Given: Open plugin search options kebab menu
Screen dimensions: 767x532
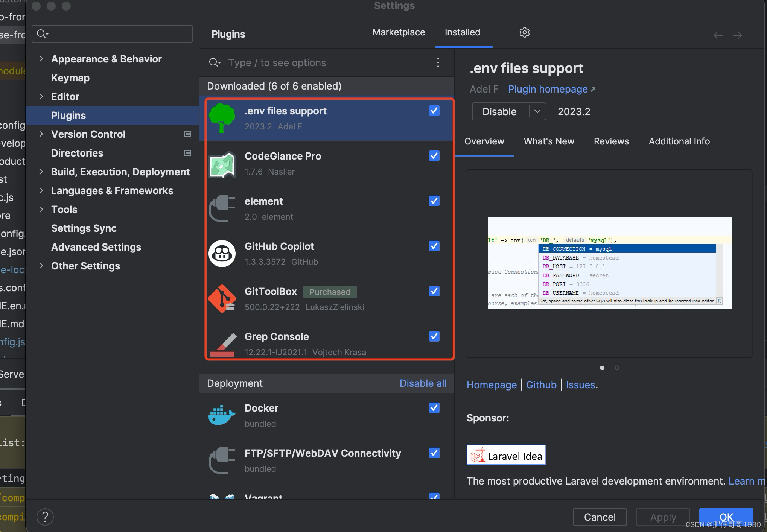Looking at the screenshot, I should (438, 62).
